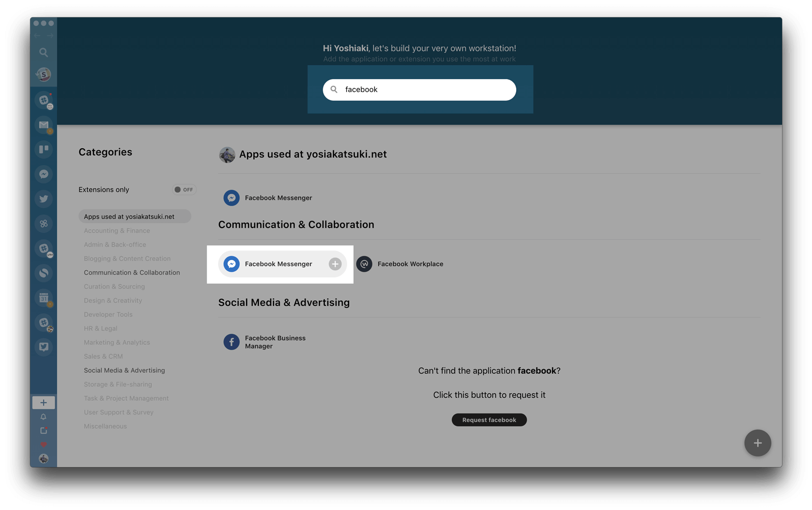Select the Design & Creativity category
The image size is (812, 510).
[x=113, y=300]
